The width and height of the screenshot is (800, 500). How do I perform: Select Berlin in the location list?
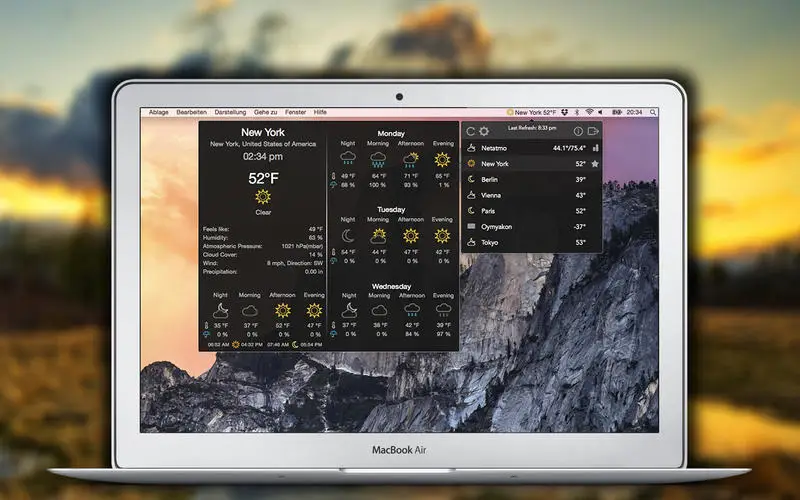(532, 180)
